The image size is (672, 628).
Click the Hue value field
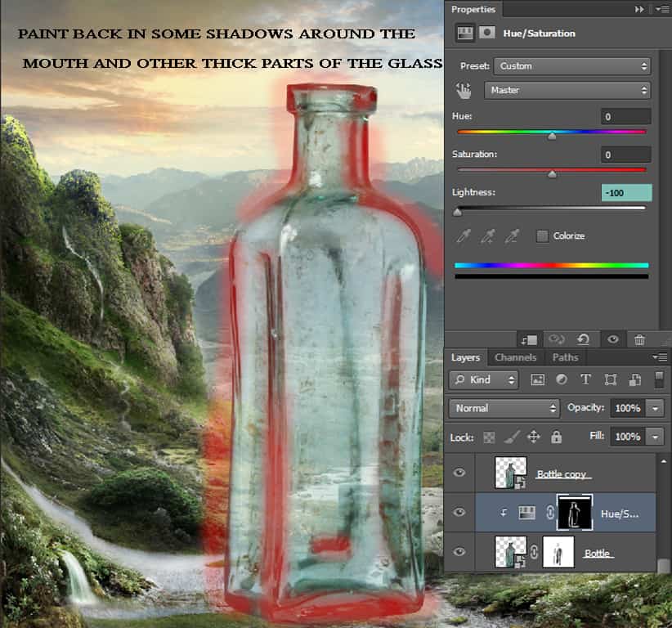click(626, 117)
